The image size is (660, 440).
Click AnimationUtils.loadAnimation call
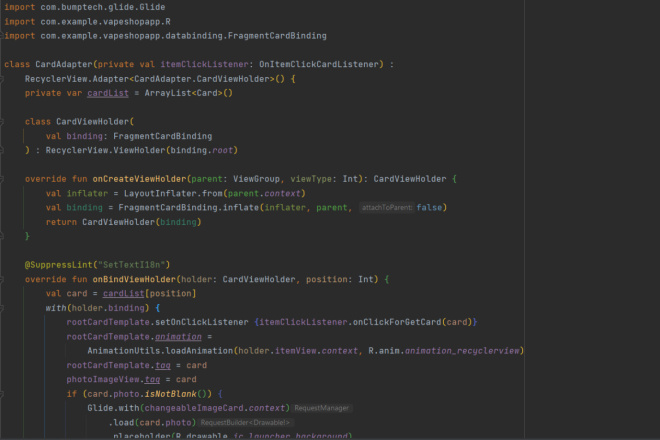tap(160, 351)
